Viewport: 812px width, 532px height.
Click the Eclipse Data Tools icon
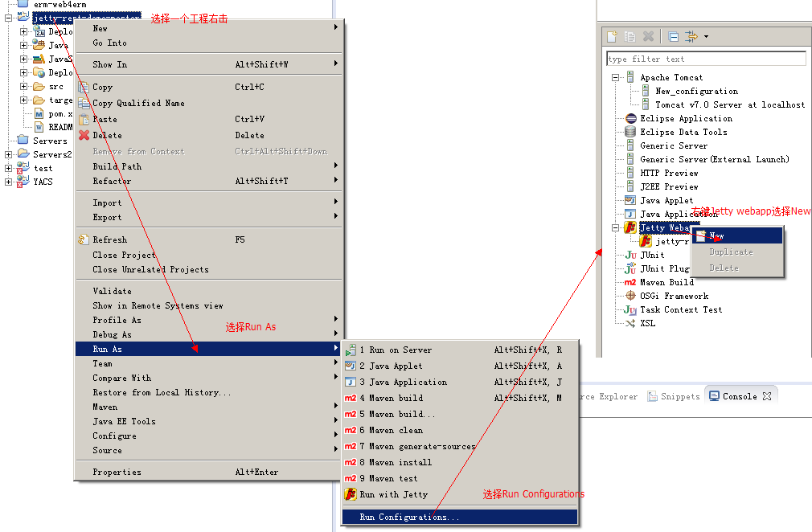click(x=630, y=132)
